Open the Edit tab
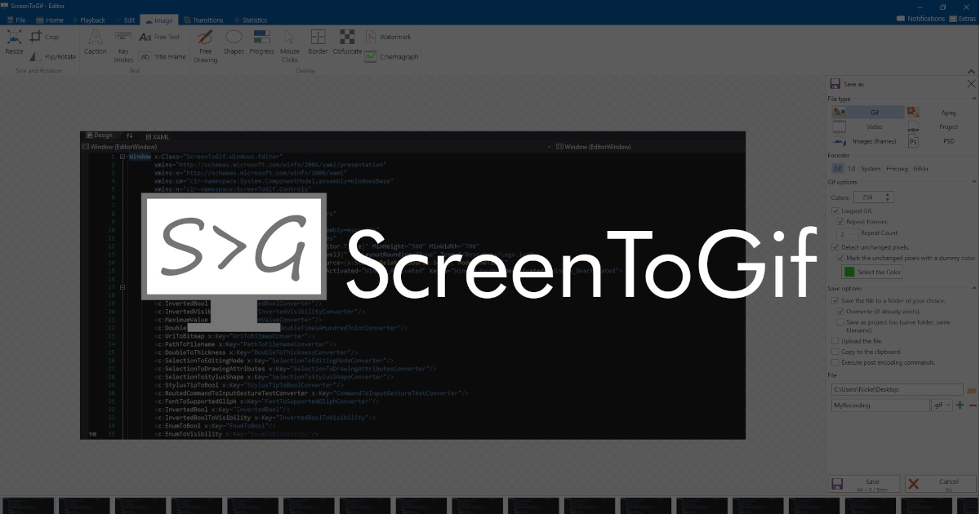Viewport: 980px width, 514px height. point(125,20)
